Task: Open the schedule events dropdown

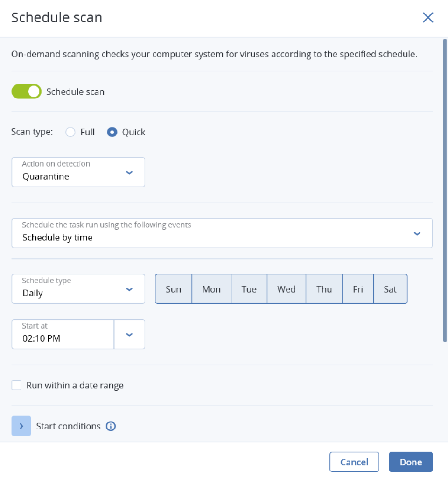Action: 417,233
